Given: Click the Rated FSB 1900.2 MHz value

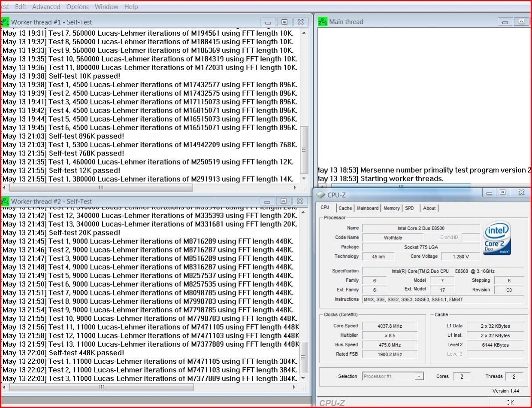Looking at the screenshot, I should coord(390,354).
